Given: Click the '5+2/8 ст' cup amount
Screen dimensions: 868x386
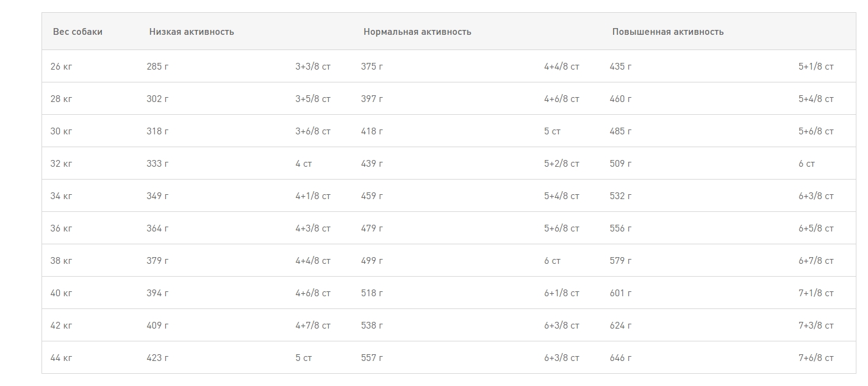Looking at the screenshot, I should click(561, 164).
